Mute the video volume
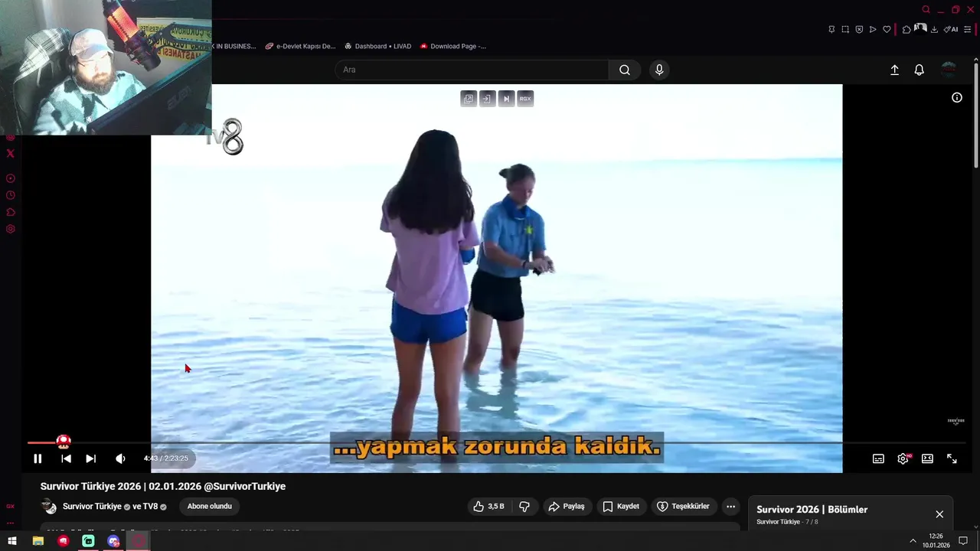This screenshot has height=551, width=980. (120, 458)
